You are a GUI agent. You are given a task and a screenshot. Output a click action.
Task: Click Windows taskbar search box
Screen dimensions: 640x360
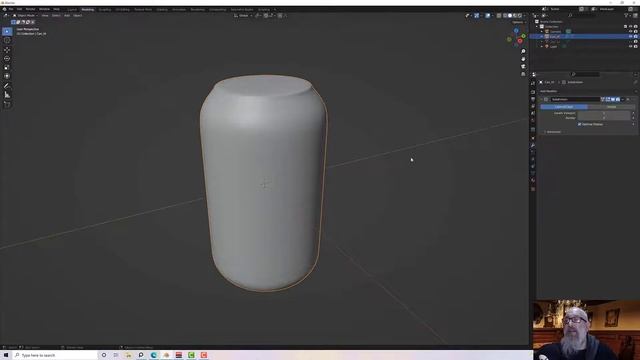click(55, 355)
